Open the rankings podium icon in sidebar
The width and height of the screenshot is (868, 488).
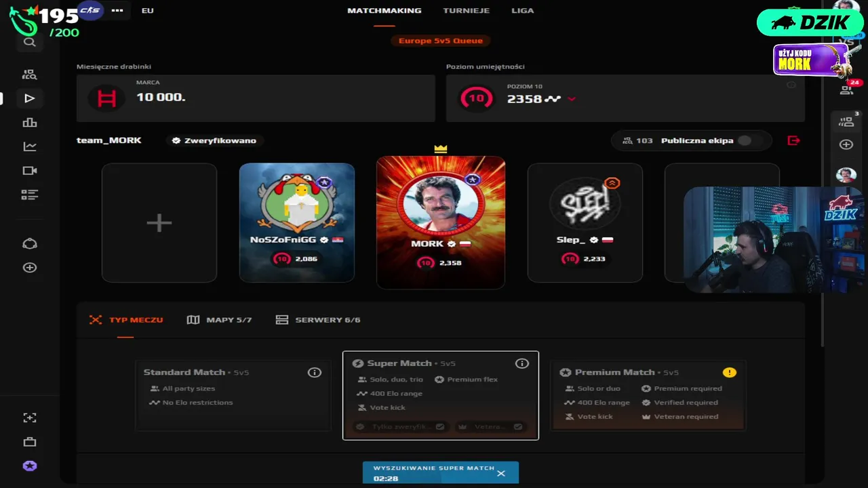29,123
